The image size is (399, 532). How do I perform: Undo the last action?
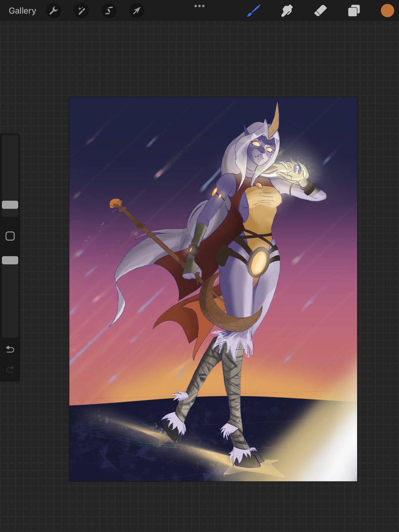[x=10, y=350]
